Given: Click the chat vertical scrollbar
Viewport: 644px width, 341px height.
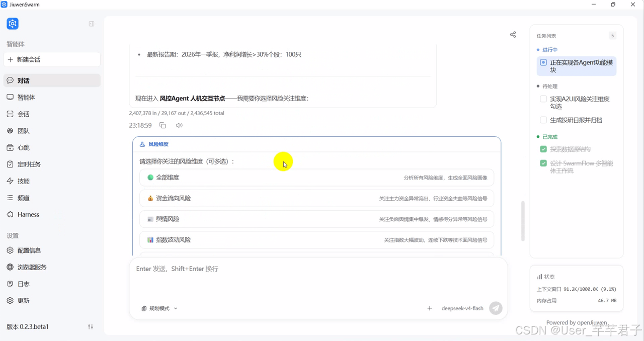Looking at the screenshot, I should pyautogui.click(x=523, y=221).
